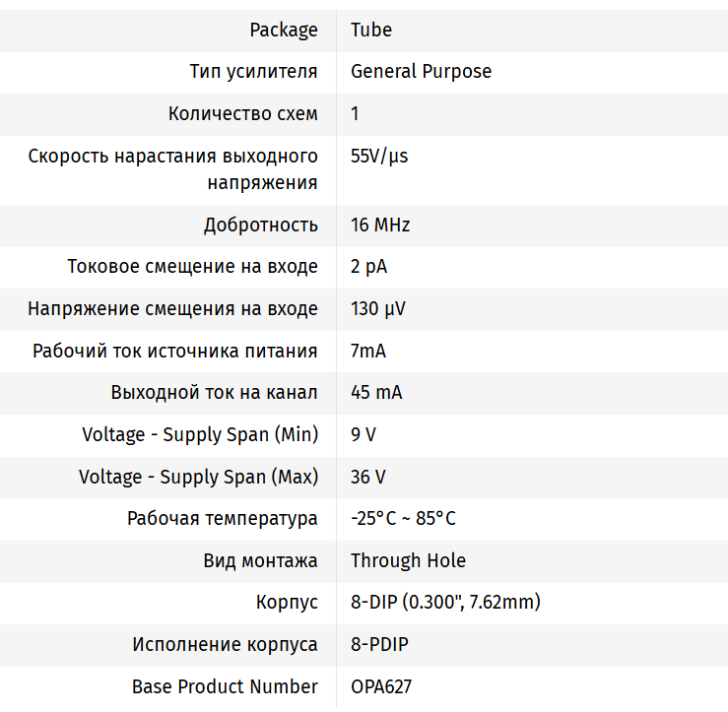Click the Количество схем label
Viewport: 728px width, 712px height.
click(242, 113)
